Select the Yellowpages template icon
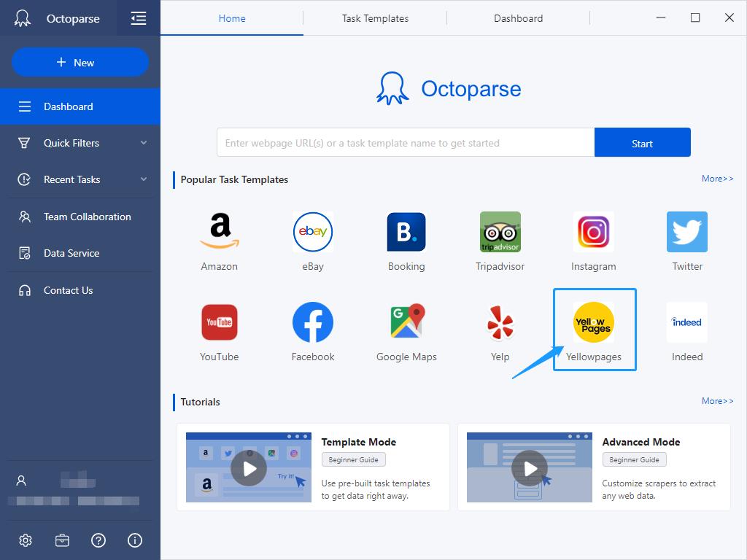 tap(593, 322)
